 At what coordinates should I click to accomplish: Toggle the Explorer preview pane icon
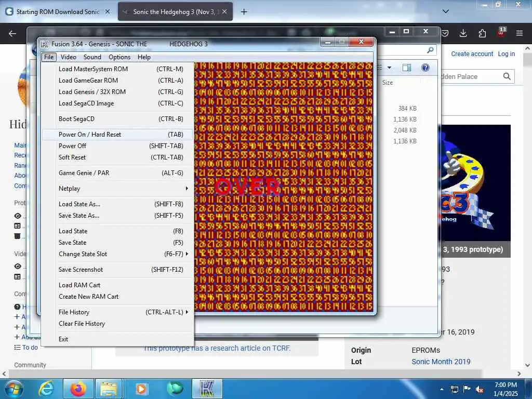point(406,68)
